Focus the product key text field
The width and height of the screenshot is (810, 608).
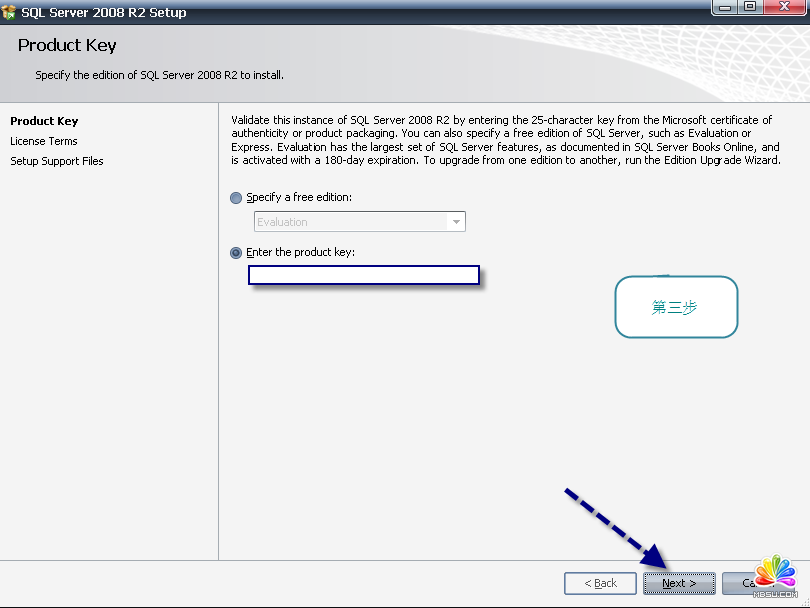coord(364,275)
